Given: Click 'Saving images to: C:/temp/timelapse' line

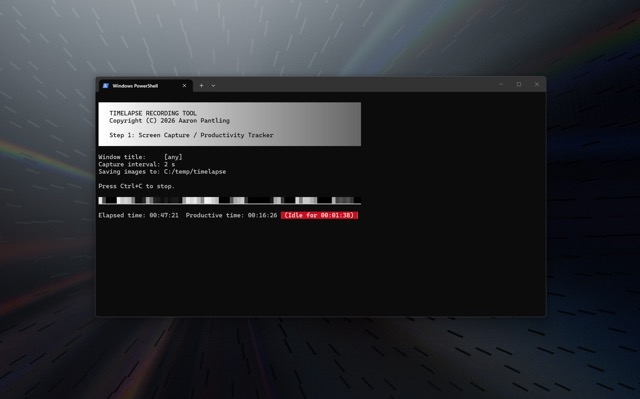Looking at the screenshot, I should pyautogui.click(x=162, y=171).
